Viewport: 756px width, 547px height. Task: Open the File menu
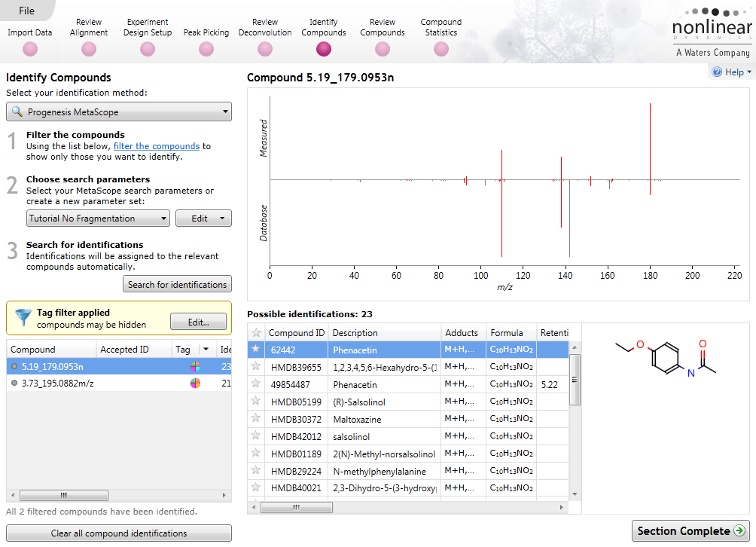click(x=26, y=11)
